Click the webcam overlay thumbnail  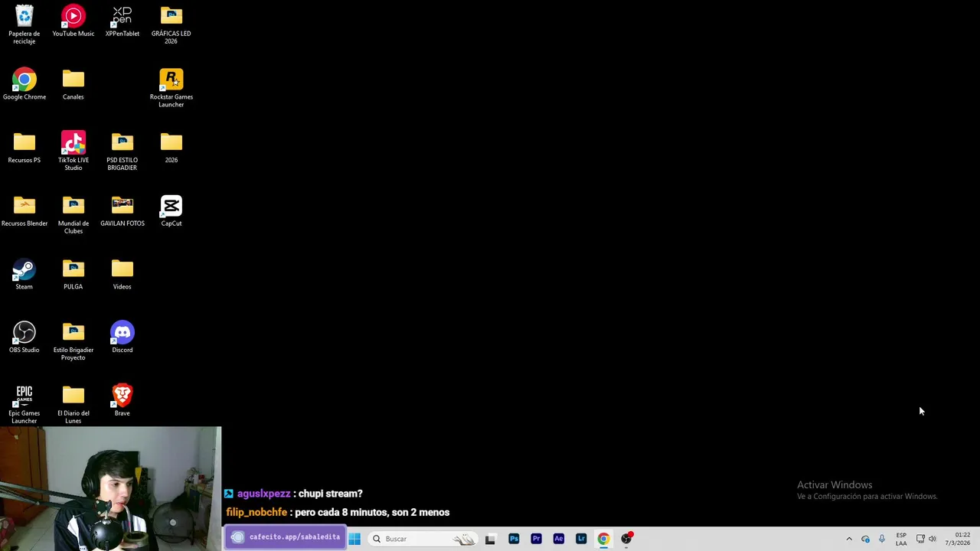pos(110,489)
